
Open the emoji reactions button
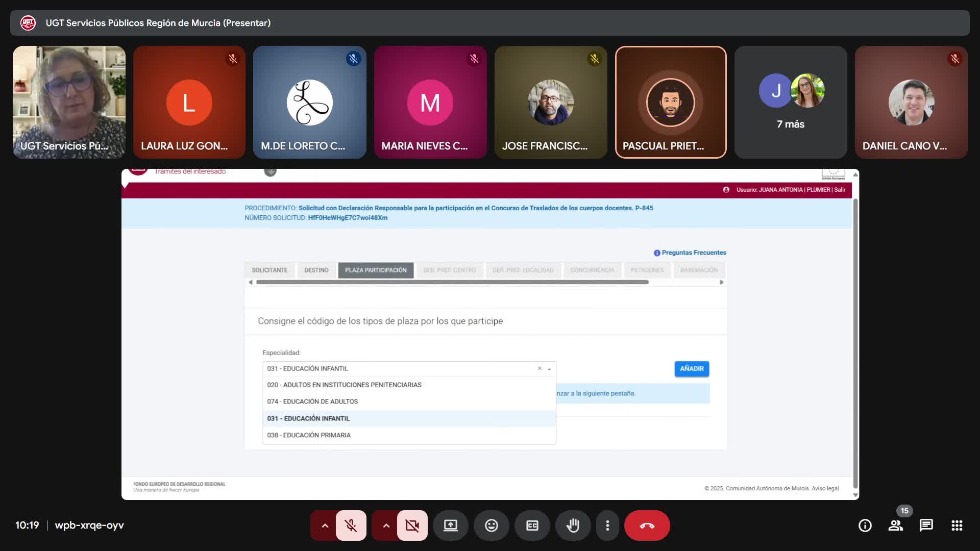tap(491, 525)
